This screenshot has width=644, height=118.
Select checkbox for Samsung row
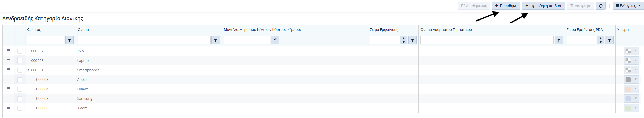(20, 99)
